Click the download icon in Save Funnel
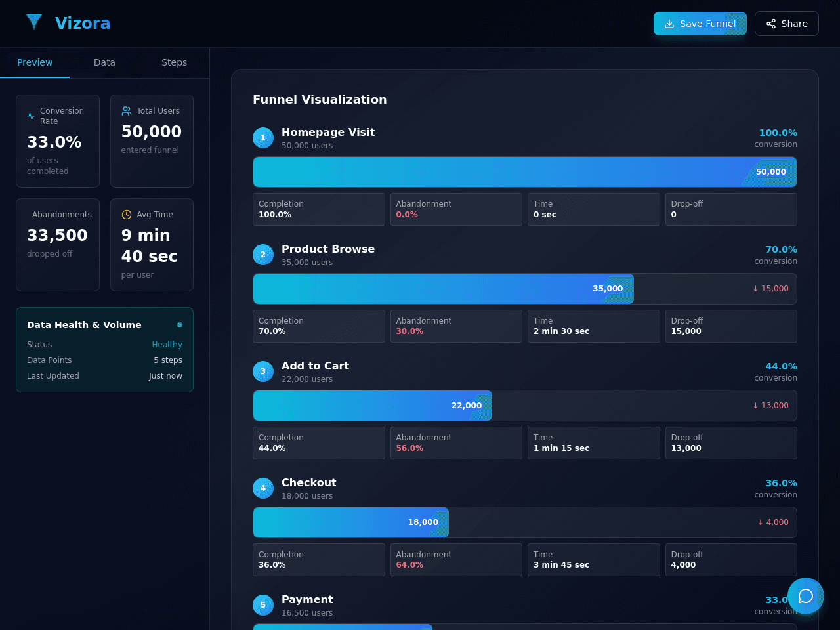This screenshot has width=840, height=630. pyautogui.click(x=669, y=24)
